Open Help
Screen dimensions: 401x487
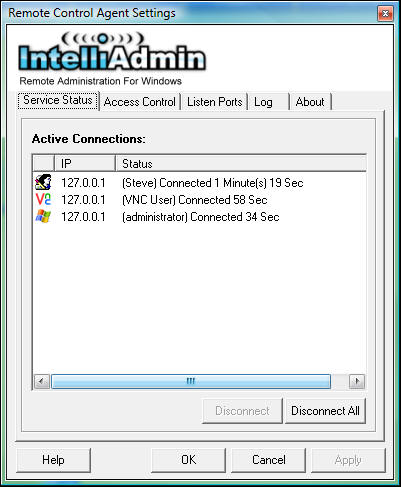coord(53,460)
